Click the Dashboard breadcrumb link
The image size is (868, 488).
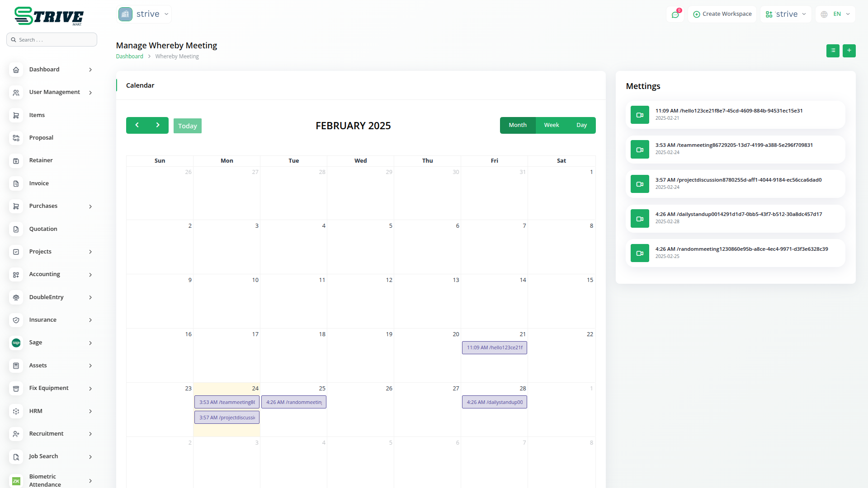[129, 56]
